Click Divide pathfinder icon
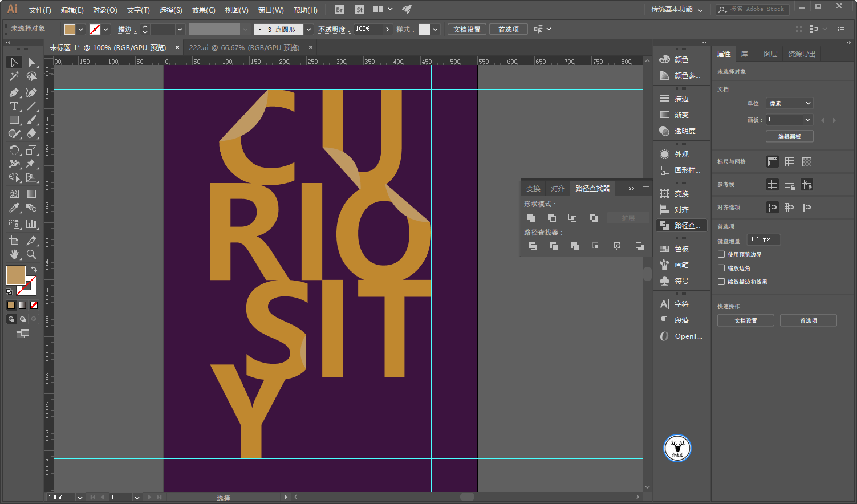The width and height of the screenshot is (857, 504). (533, 246)
